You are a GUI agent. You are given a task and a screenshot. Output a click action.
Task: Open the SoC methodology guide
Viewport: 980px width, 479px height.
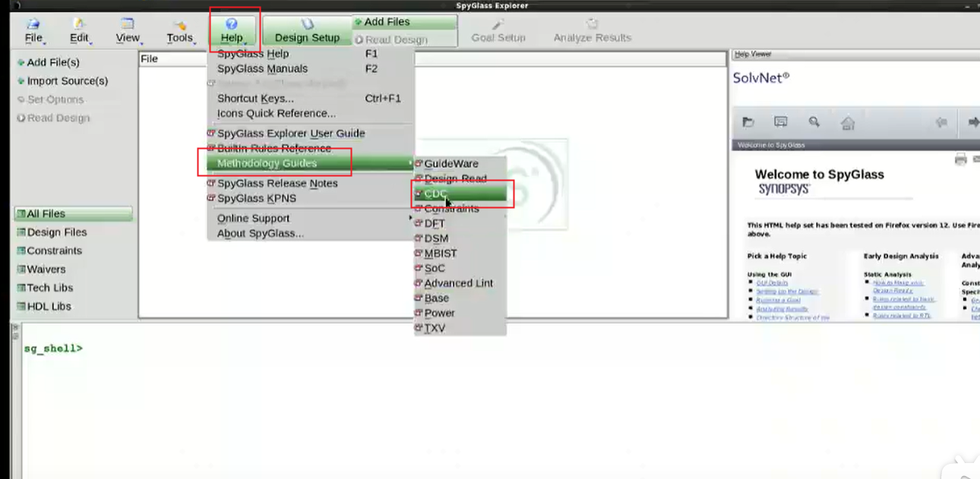[460, 268]
